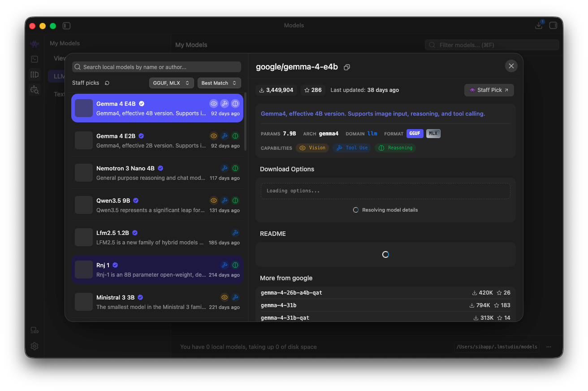Image resolution: width=588 pixels, height=391 pixels.
Task: Open the Discover model search sidebar icon
Action: click(35, 90)
